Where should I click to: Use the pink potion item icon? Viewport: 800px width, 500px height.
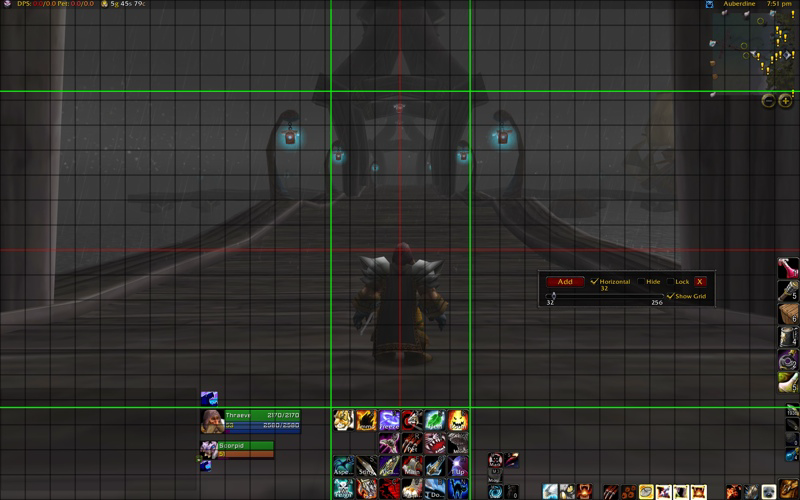coord(788,268)
